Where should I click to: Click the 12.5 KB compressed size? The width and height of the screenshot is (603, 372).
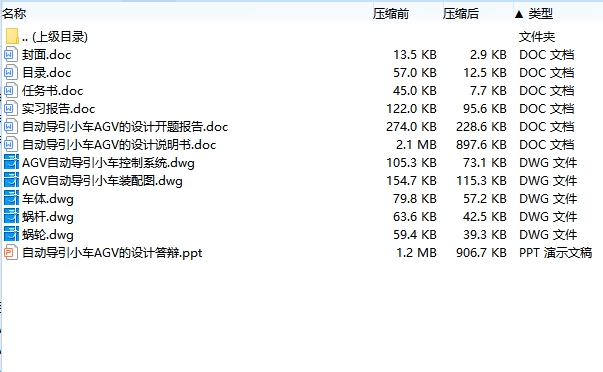pos(485,73)
